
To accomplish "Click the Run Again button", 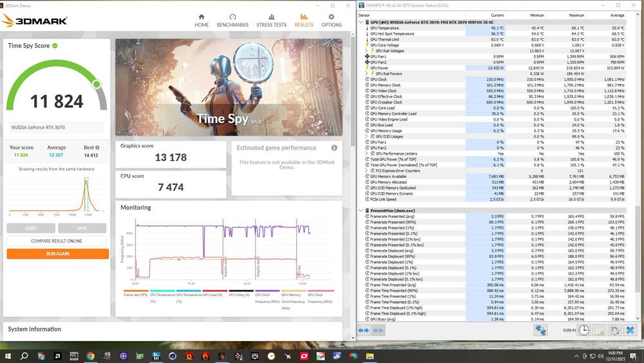I will pyautogui.click(x=58, y=253).
